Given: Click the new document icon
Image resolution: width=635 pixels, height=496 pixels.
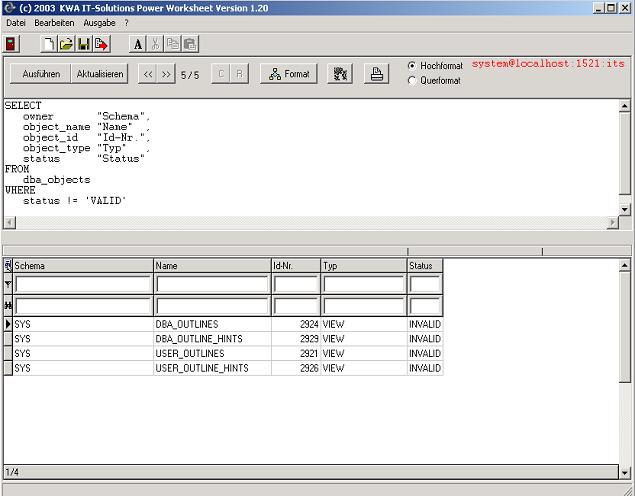Looking at the screenshot, I should [x=48, y=44].
